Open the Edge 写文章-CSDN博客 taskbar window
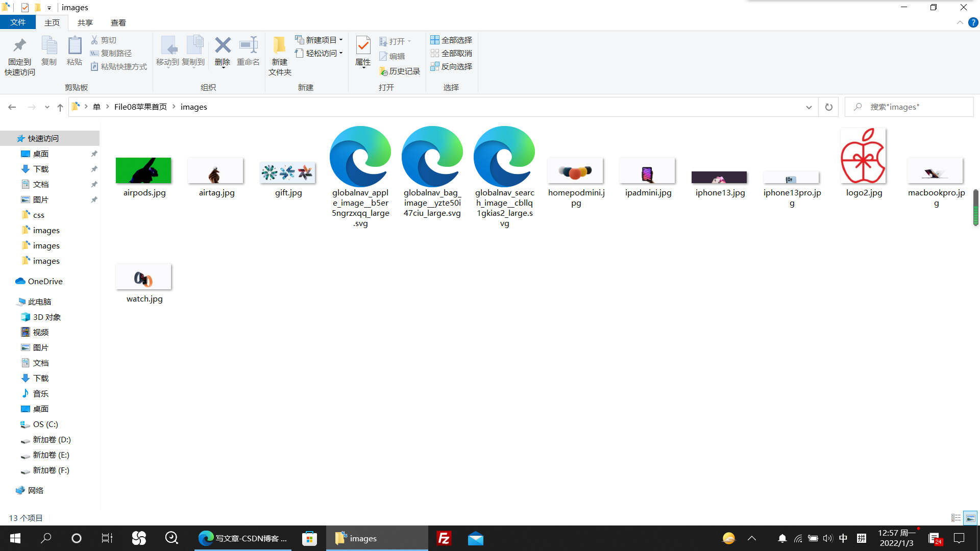Viewport: 980px width, 551px height. (243, 538)
